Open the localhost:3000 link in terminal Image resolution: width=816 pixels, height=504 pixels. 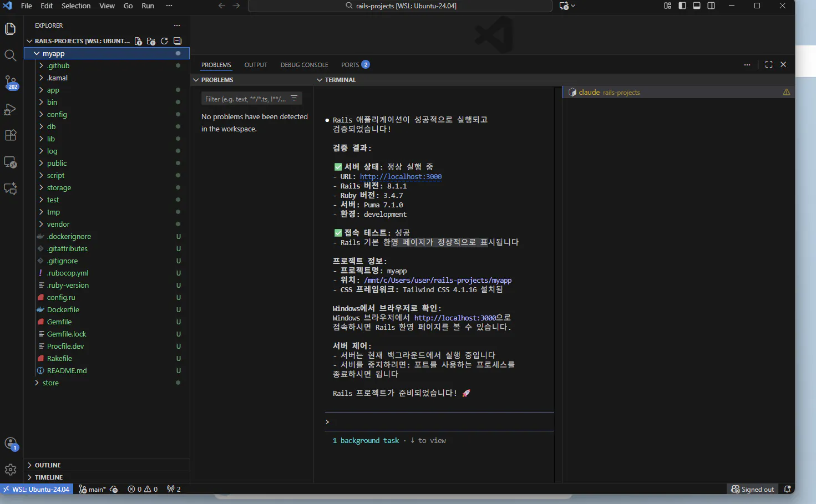[x=401, y=176]
